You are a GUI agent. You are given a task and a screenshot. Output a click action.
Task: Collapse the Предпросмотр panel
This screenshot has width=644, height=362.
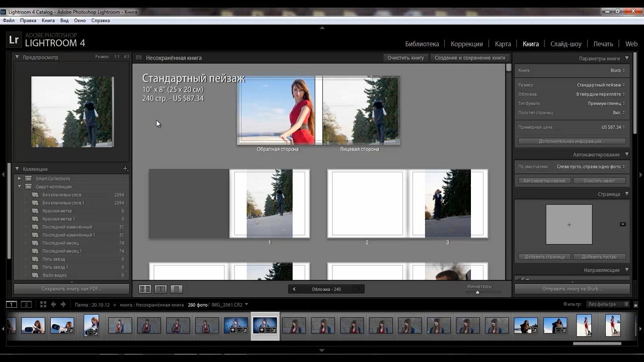point(17,57)
